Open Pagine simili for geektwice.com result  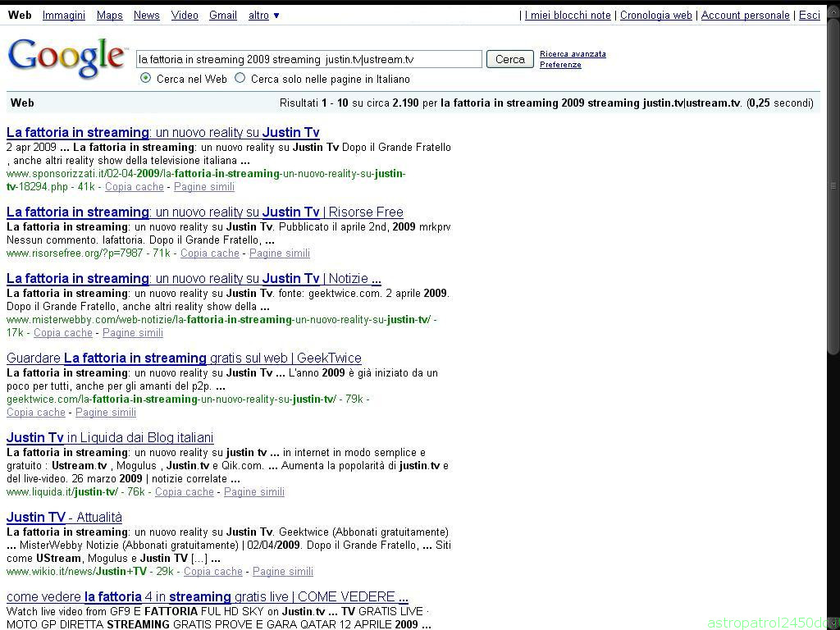pos(106,413)
